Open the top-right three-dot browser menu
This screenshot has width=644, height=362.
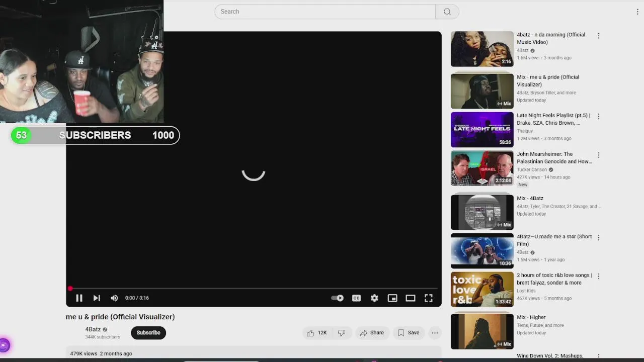point(637,12)
